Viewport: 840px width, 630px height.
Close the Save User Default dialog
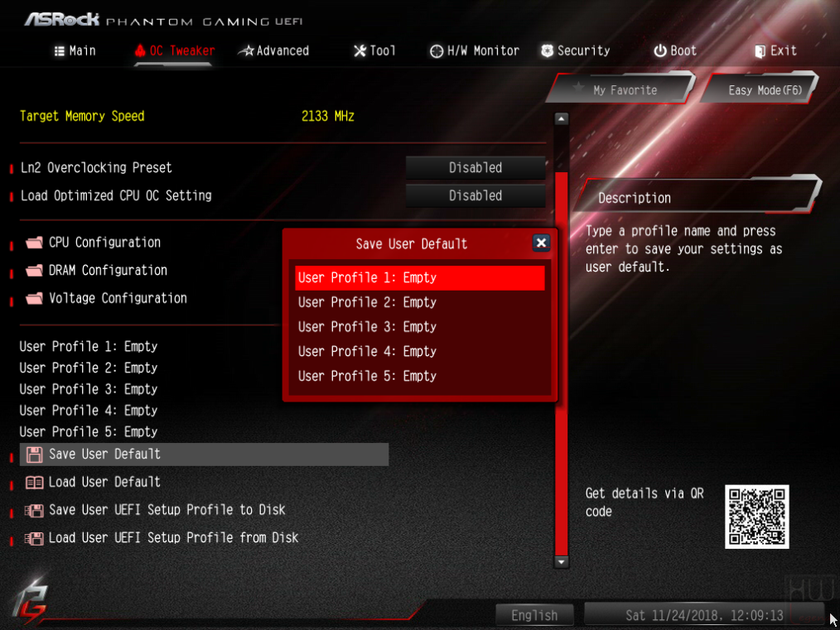tap(541, 243)
